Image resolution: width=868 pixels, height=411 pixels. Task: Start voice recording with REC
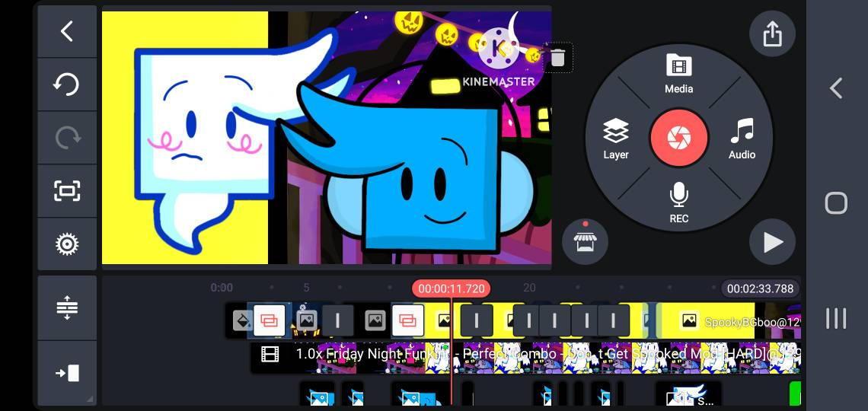[x=678, y=203]
